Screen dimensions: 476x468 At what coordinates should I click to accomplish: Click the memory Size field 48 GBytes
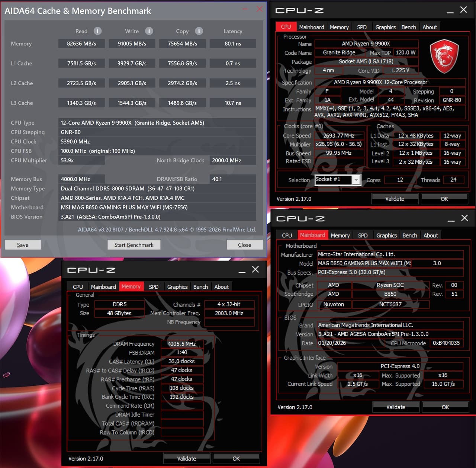point(119,313)
